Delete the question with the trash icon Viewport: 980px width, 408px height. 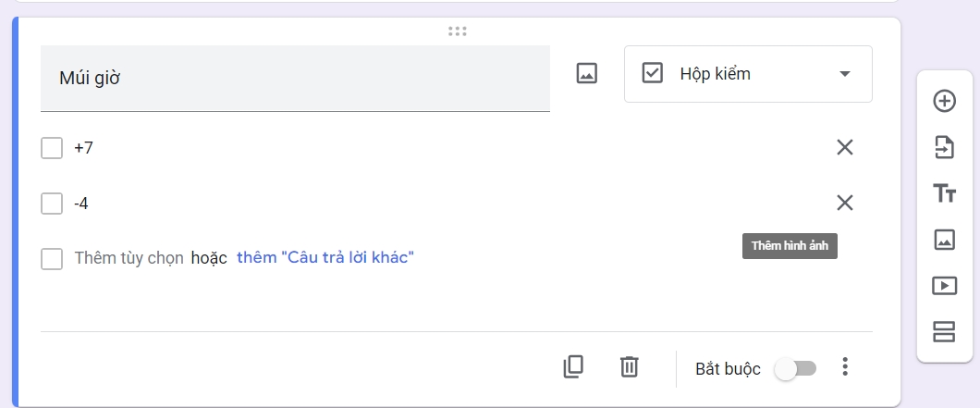click(x=629, y=367)
